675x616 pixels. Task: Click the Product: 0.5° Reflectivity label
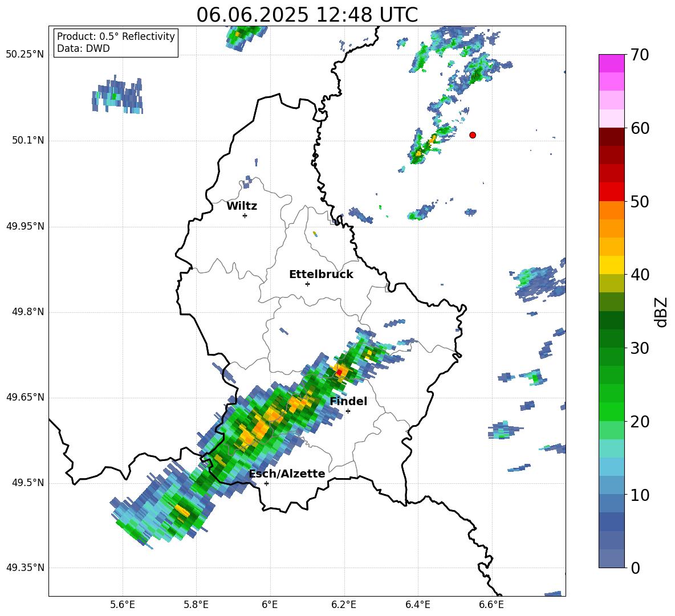pyautogui.click(x=116, y=36)
